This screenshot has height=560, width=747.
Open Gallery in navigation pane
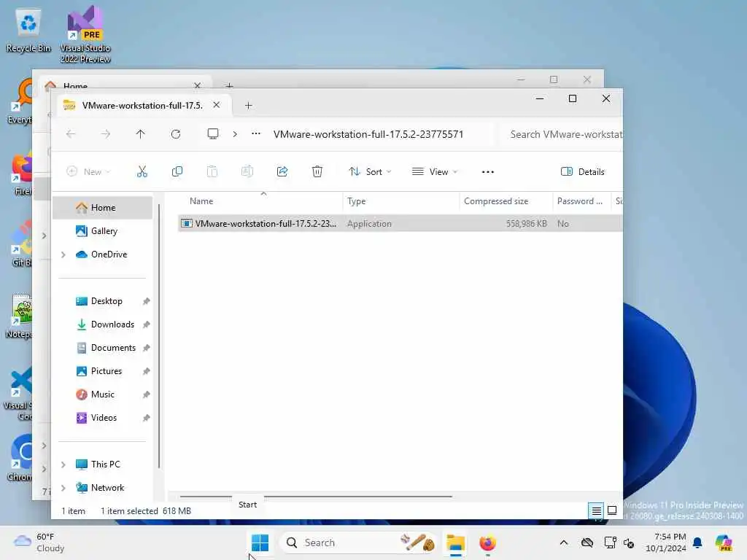tap(102, 231)
